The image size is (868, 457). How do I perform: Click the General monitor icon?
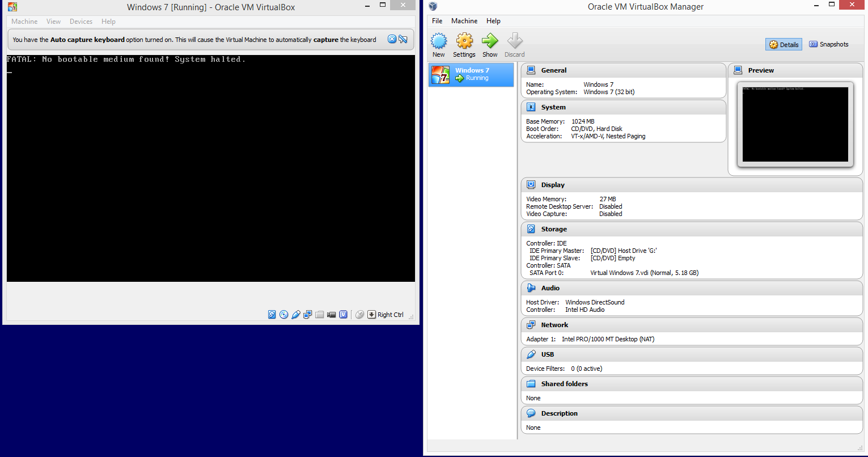[x=531, y=70]
